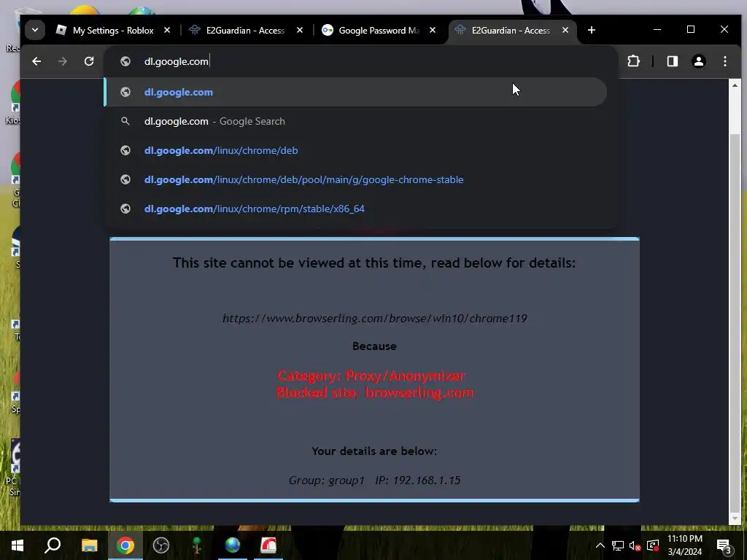The width and height of the screenshot is (747, 560).
Task: Open the tab search dropdown chevron
Action: (x=35, y=30)
